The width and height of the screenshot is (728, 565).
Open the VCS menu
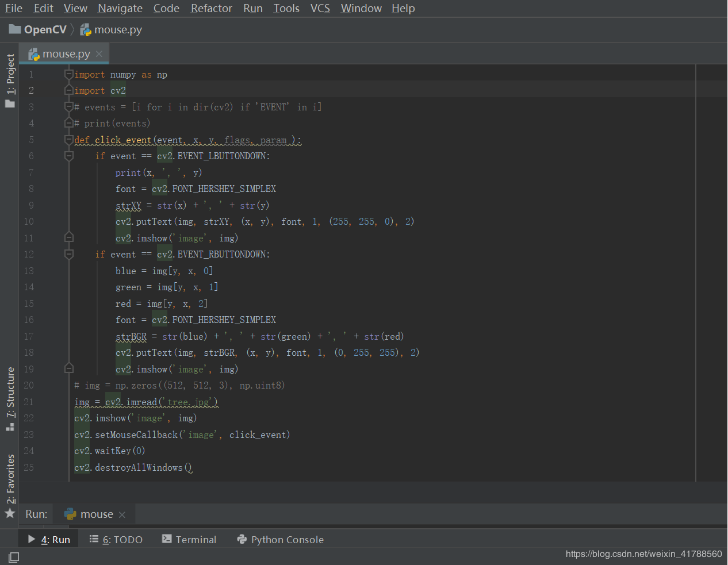(x=320, y=8)
